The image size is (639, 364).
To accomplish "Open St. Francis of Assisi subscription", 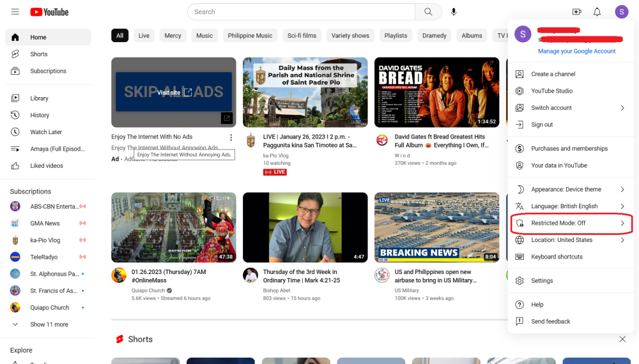I will coord(48,291).
